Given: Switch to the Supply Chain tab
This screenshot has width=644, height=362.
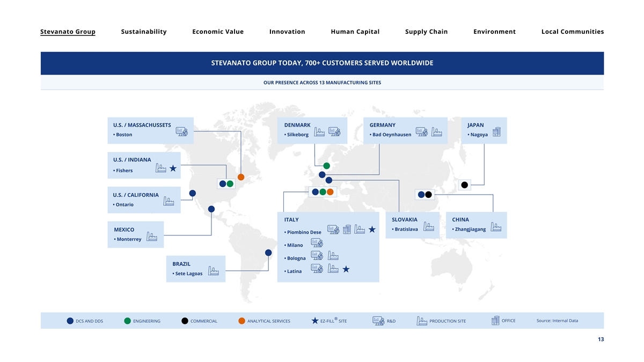Looking at the screenshot, I should (x=426, y=32).
